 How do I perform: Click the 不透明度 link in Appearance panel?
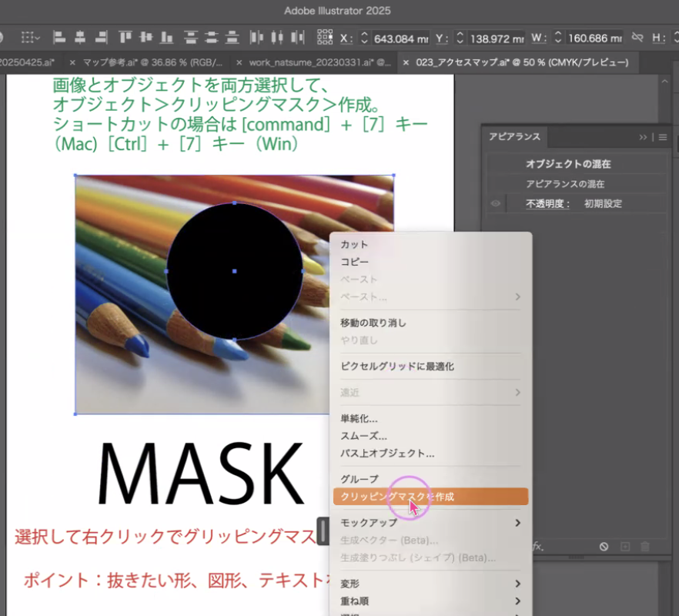coord(547,204)
